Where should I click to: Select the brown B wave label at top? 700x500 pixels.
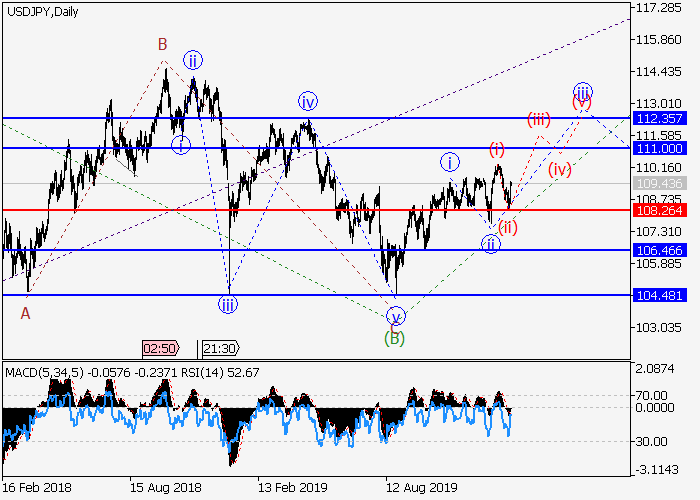(x=161, y=44)
